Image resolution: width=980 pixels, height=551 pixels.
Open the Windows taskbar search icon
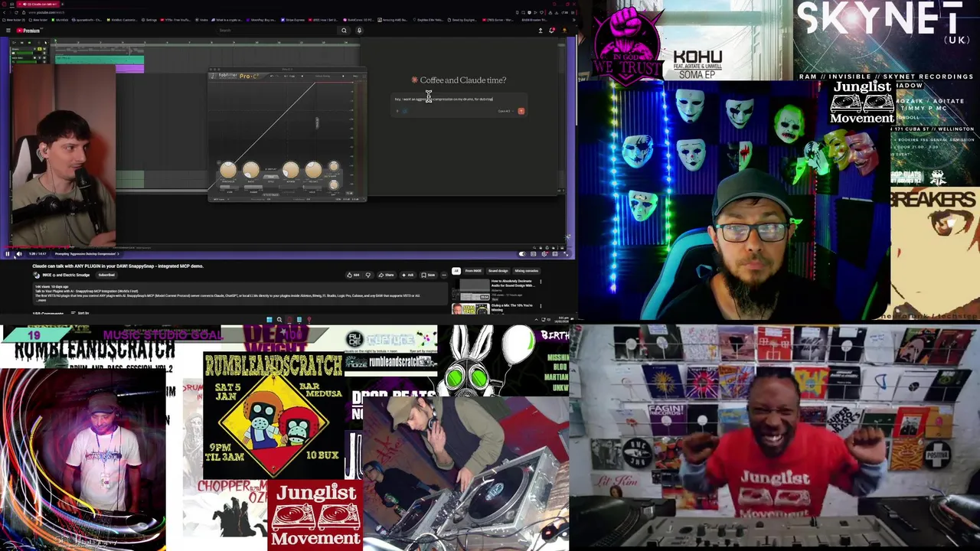[279, 320]
